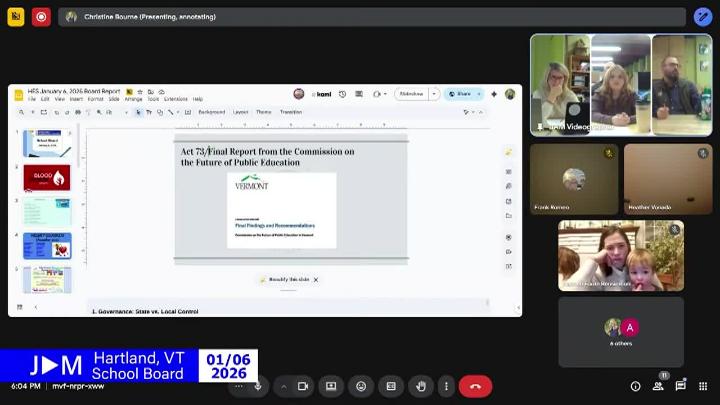Image resolution: width=720 pixels, height=405 pixels.
Task: Click the Share button in Slides
Action: (462, 94)
